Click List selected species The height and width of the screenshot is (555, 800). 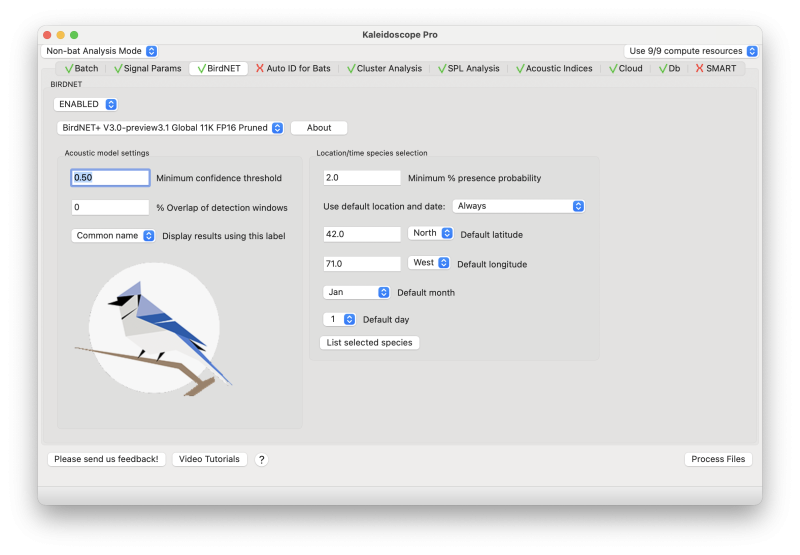click(369, 343)
